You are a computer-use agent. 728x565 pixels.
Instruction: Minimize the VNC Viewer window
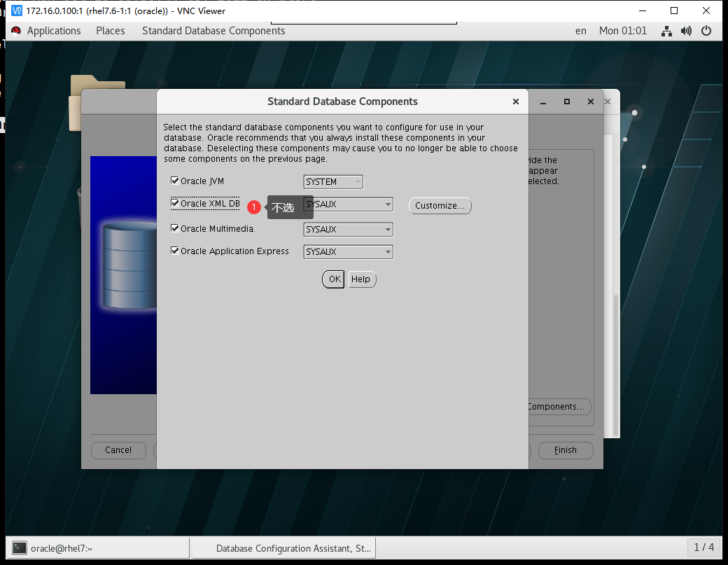643,11
